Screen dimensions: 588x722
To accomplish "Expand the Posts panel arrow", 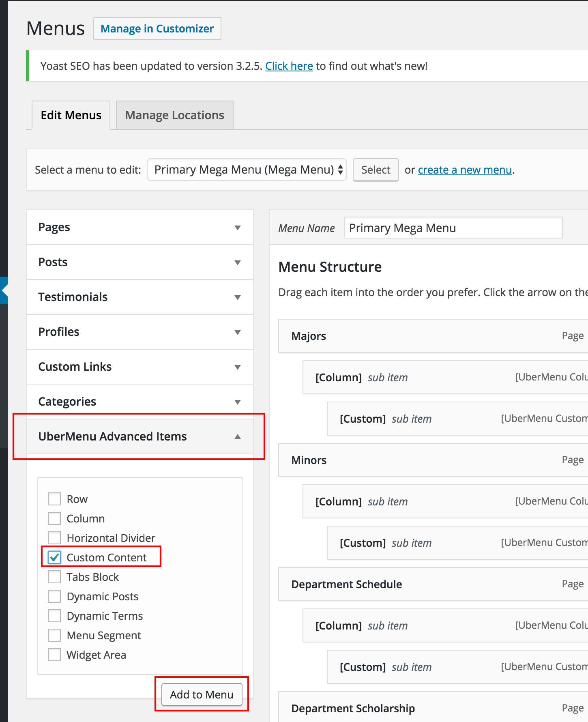I will (238, 262).
